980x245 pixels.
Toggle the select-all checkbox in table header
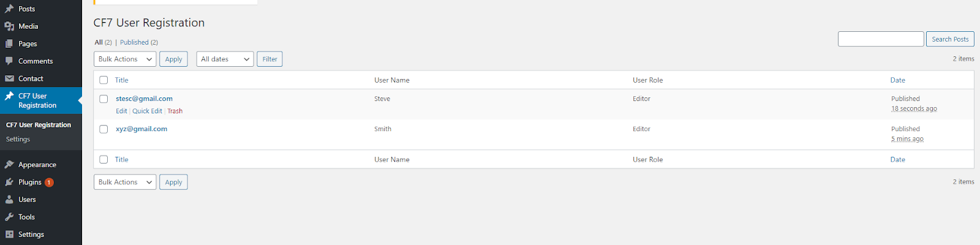coord(104,80)
